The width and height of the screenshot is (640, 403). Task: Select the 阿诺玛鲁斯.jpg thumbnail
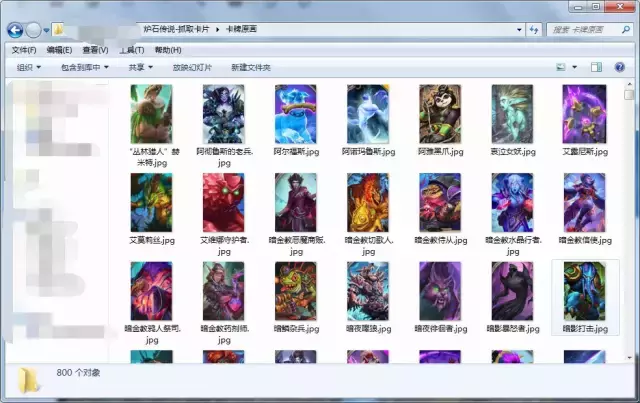(x=368, y=114)
